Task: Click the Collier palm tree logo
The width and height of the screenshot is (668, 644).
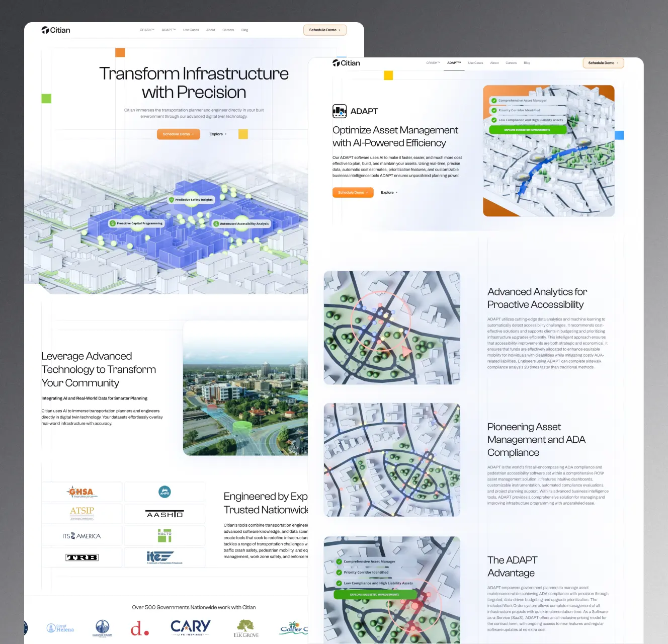Action: pyautogui.click(x=294, y=628)
